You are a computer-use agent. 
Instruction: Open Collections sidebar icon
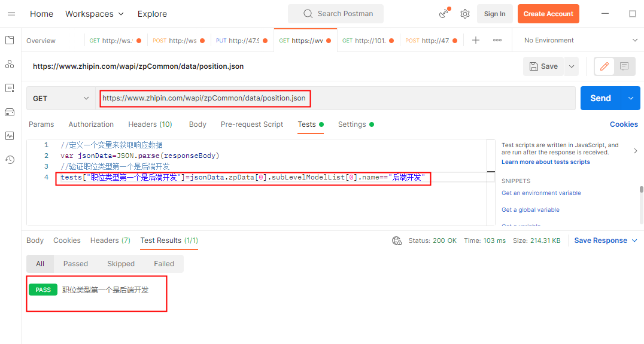pos(10,40)
